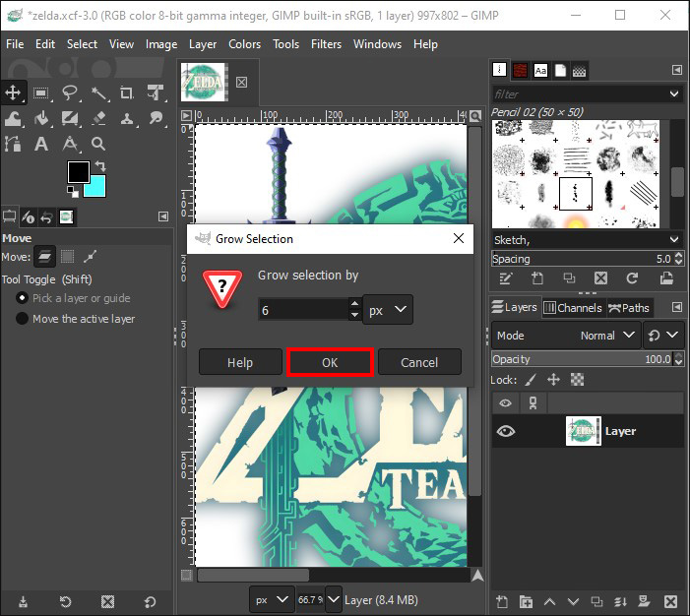Select the Text tool
This screenshot has width=690, height=616.
tap(41, 144)
